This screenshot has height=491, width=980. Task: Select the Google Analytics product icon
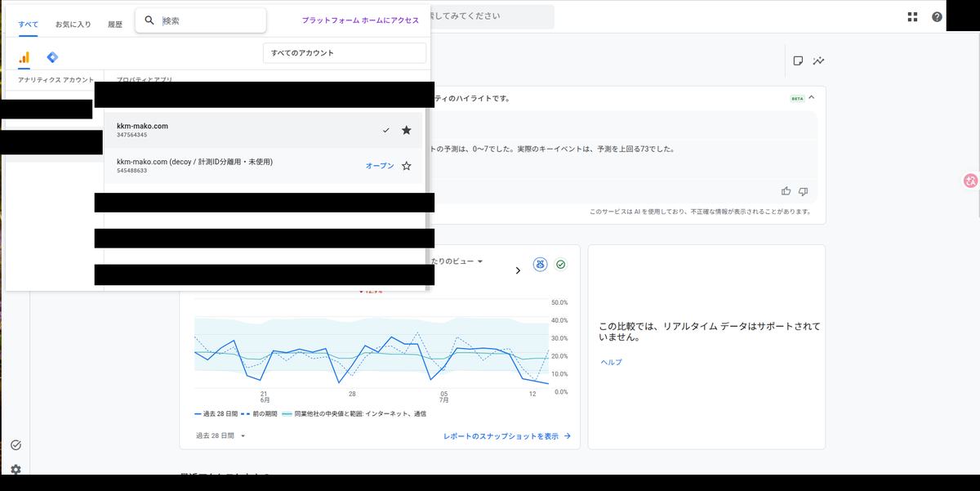click(x=24, y=57)
